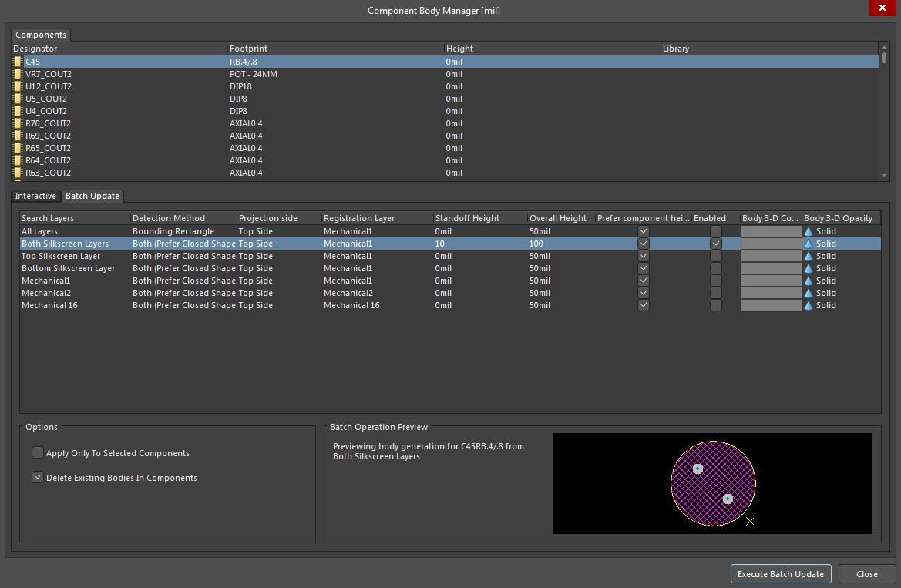Click Body 3-D Color swatch for Mechanical1 row
This screenshot has width=901, height=588.
point(771,281)
